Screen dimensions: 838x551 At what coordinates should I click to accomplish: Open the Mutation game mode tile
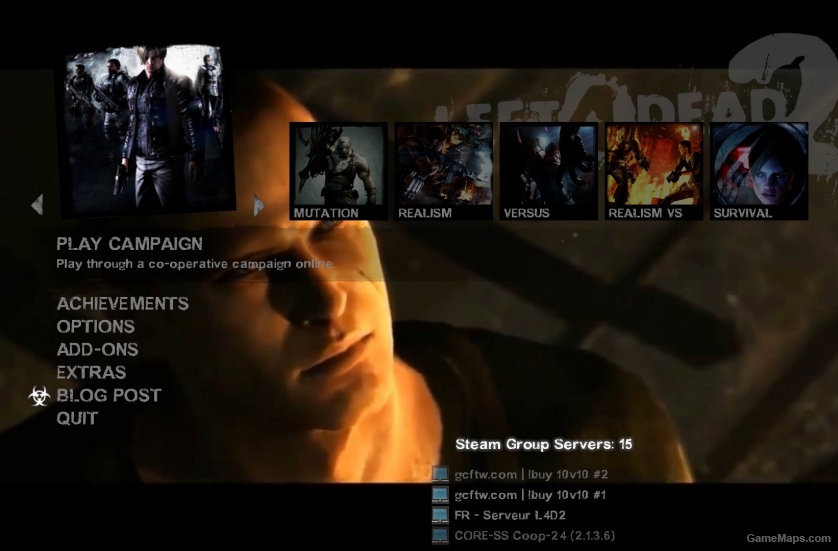(338, 171)
